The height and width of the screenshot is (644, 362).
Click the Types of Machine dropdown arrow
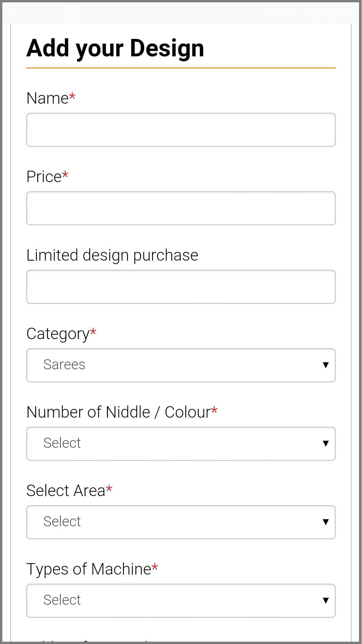[325, 600]
